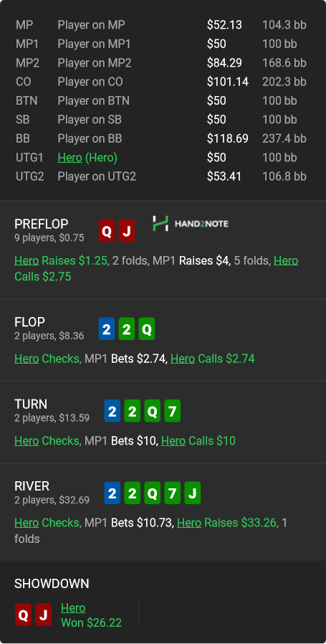Click the showdown Queen card

click(x=24, y=615)
